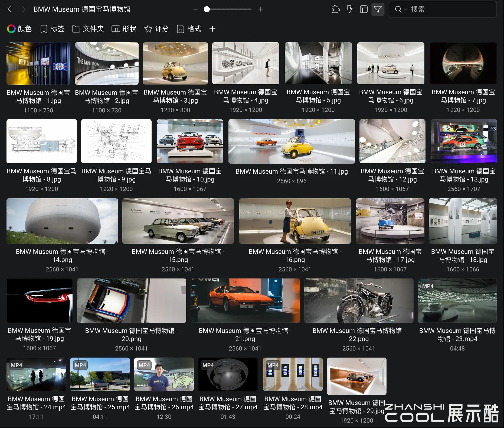Select motorcycle thumbnail 22.png
Screen dimensions: 504x428
359,301
